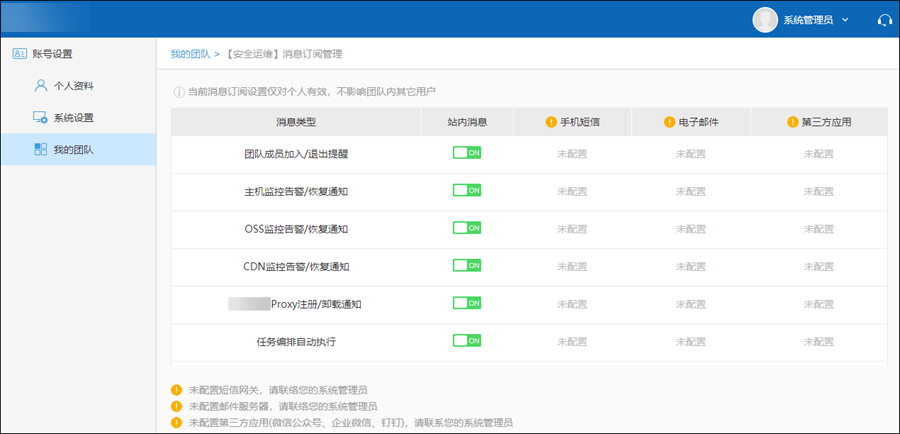This screenshot has width=900, height=434.
Task: Toggle the CDN监控告警/恢复通知 switch
Action: click(x=467, y=266)
